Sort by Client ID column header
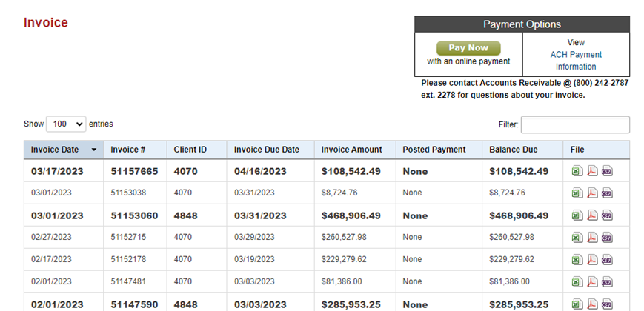This screenshot has height=311, width=644. click(x=190, y=150)
